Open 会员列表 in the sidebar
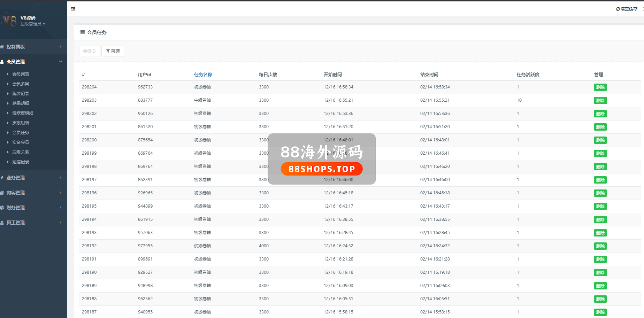Image resolution: width=644 pixels, height=318 pixels. click(21, 74)
